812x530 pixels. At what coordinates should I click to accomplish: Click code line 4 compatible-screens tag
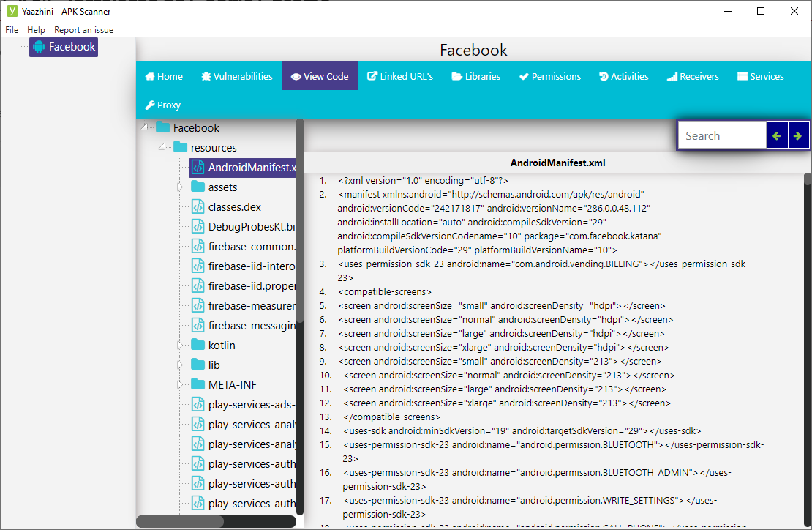(x=385, y=291)
